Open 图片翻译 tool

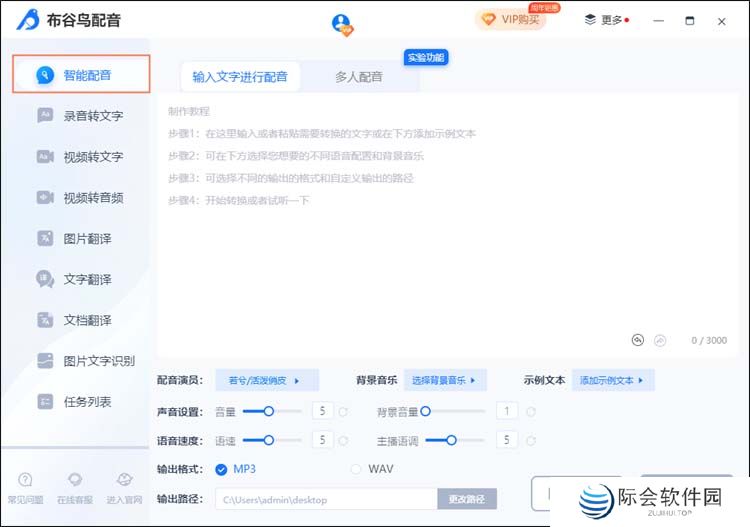[x=87, y=239]
